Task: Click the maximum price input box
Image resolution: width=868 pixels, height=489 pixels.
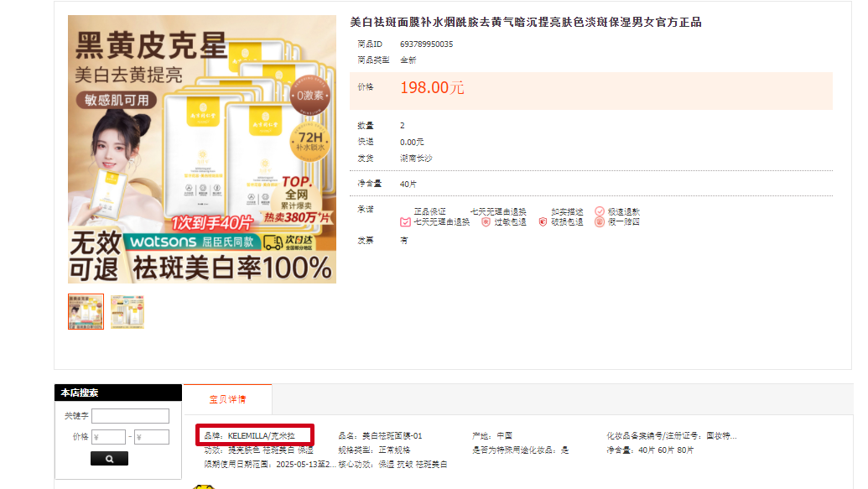Action: pos(151,437)
